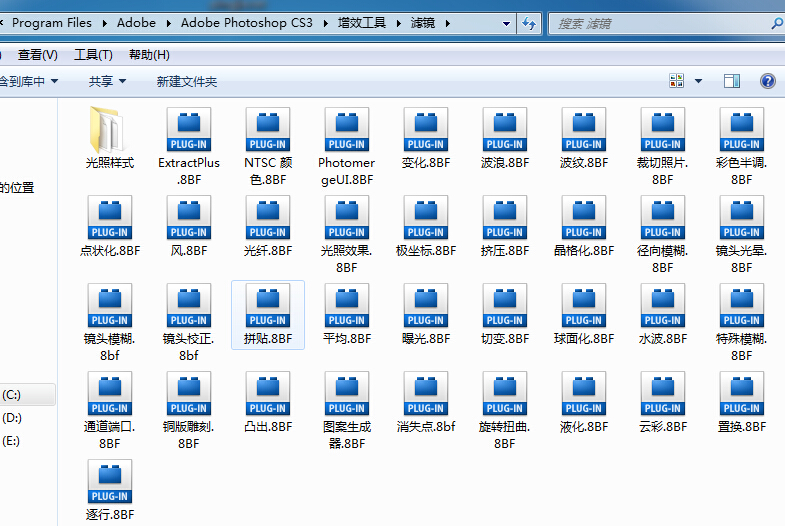Select the 云彩.8BF plug-in file
The height and width of the screenshot is (526, 785).
(x=662, y=401)
